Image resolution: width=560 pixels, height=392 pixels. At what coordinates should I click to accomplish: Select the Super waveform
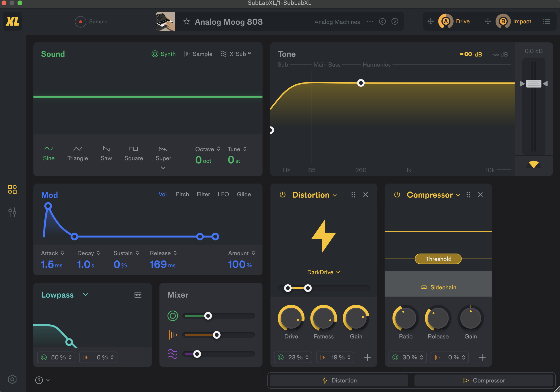coord(163,154)
